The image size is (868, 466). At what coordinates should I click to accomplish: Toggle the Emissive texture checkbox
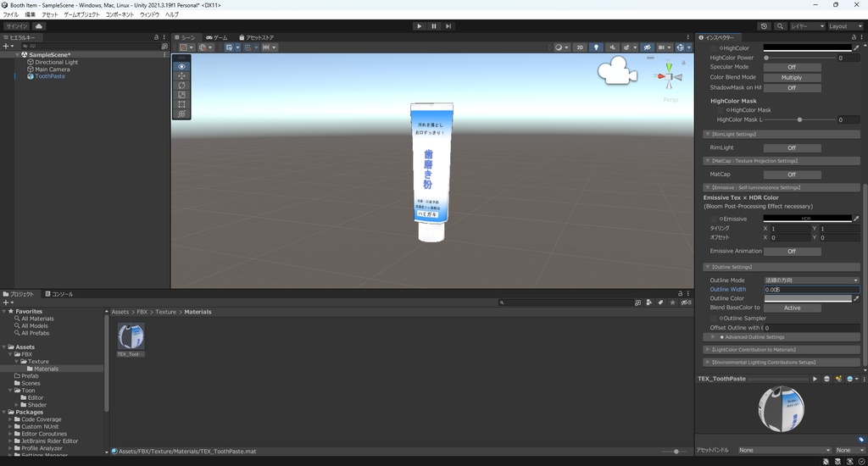point(714,219)
